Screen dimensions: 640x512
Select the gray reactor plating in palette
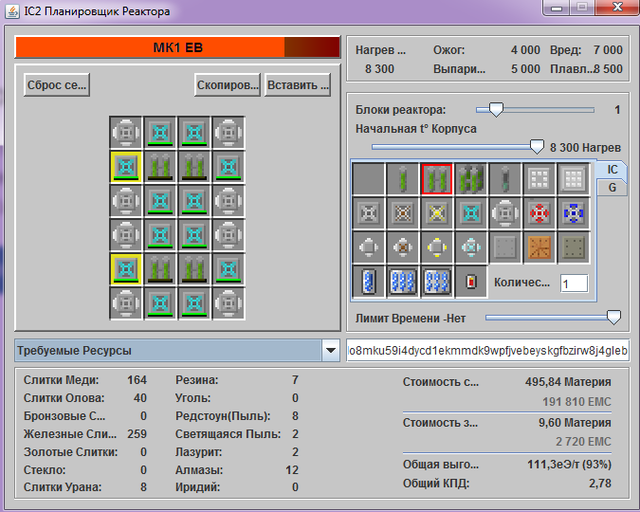tap(505, 247)
